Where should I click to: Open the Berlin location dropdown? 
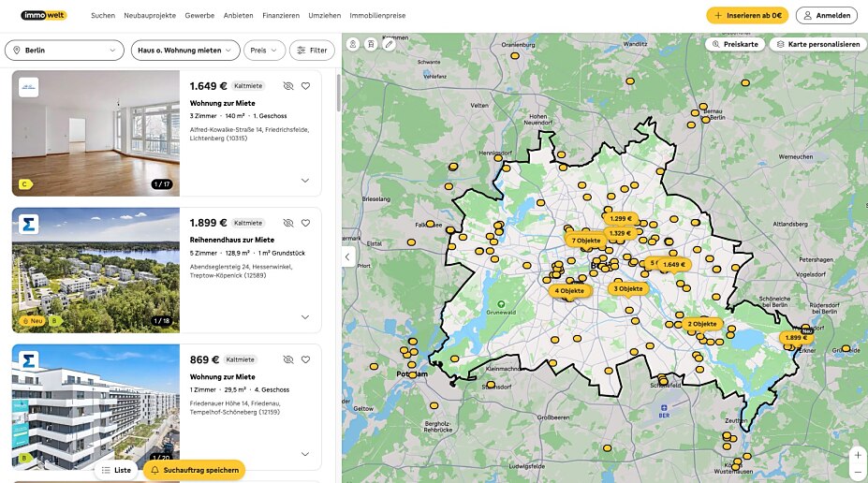pyautogui.click(x=65, y=51)
